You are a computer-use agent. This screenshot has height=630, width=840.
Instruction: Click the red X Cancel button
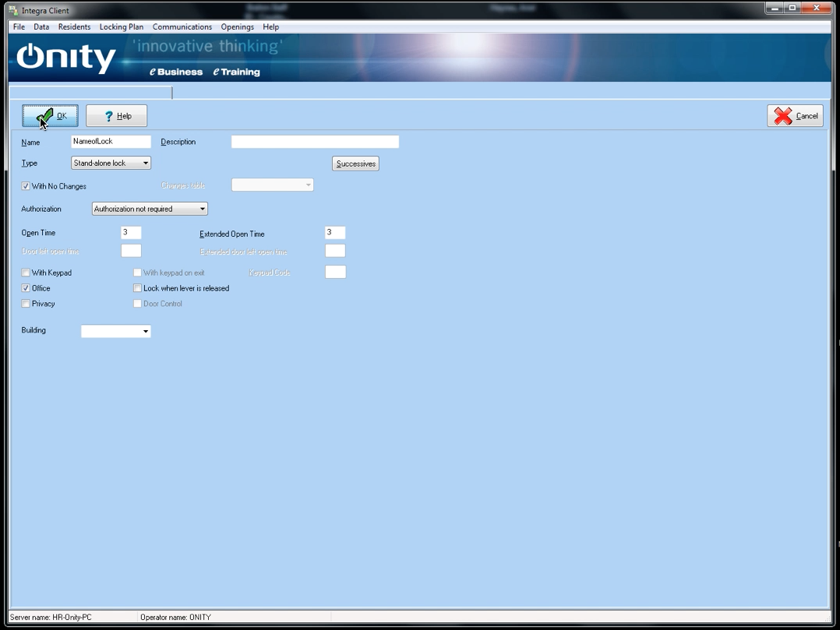795,116
